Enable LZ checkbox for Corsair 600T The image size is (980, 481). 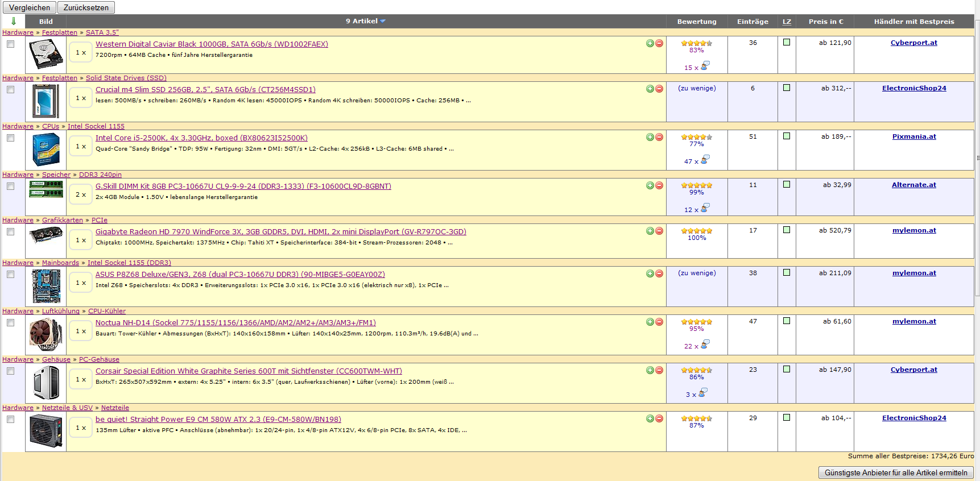(787, 370)
